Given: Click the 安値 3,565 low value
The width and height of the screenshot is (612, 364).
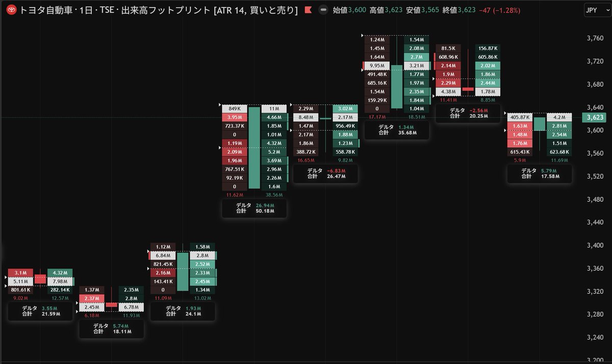Looking at the screenshot, I should [423, 10].
